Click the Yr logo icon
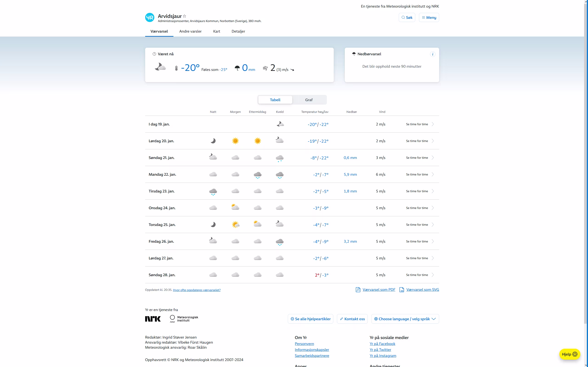The width and height of the screenshot is (588, 367). click(x=150, y=17)
